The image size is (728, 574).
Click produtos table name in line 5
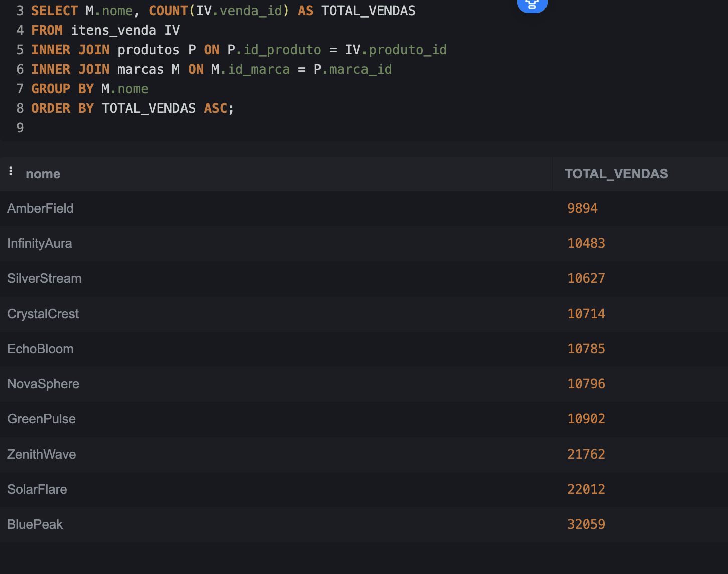click(x=148, y=50)
